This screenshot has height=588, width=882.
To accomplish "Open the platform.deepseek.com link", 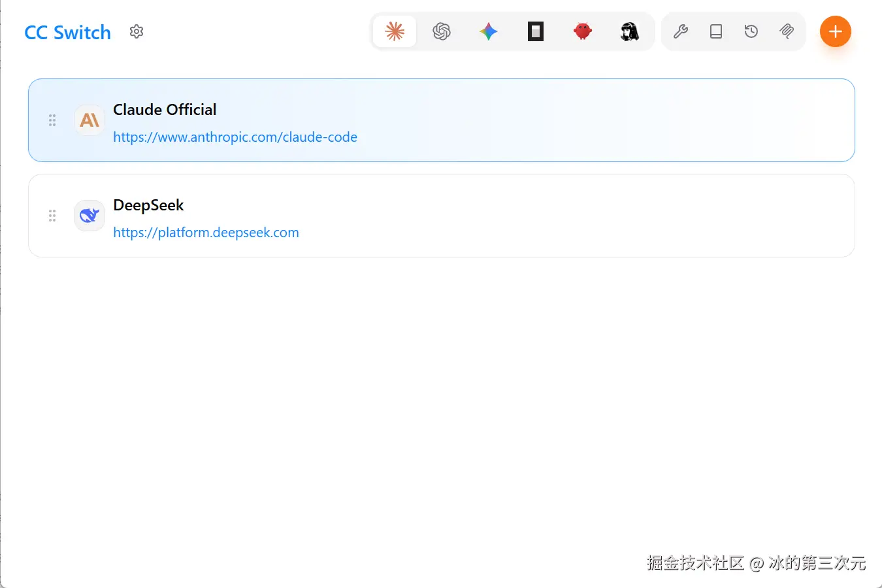I will [206, 233].
